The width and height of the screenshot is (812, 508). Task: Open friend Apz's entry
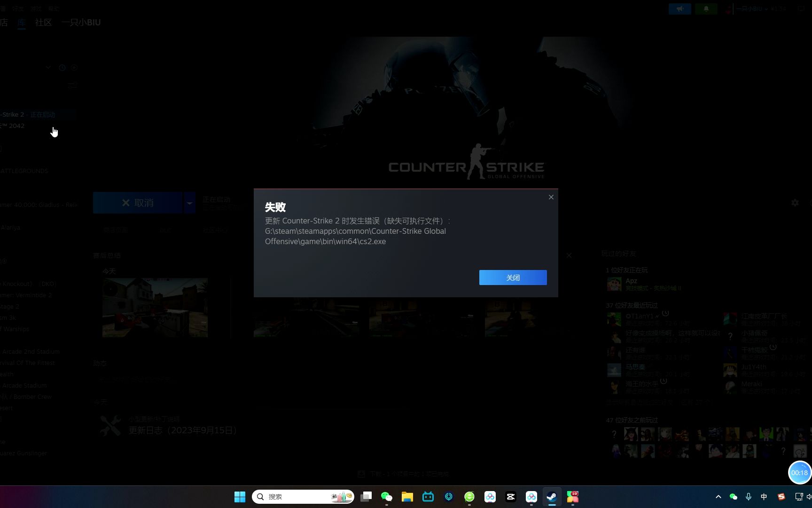tap(644, 284)
